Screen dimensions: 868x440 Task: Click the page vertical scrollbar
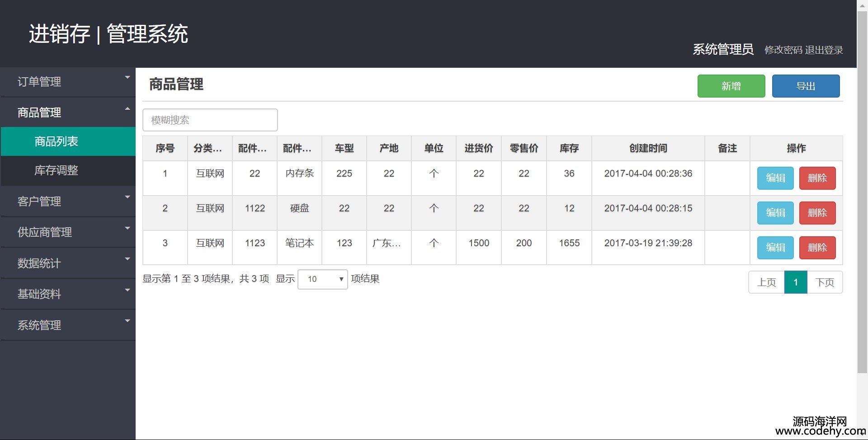click(x=862, y=192)
